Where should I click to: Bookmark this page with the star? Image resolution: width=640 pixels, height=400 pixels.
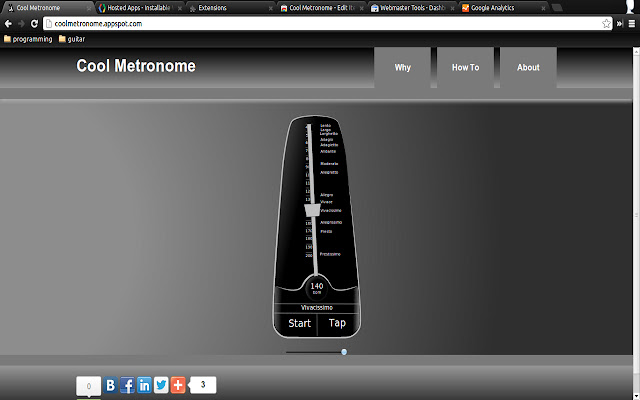[x=606, y=24]
